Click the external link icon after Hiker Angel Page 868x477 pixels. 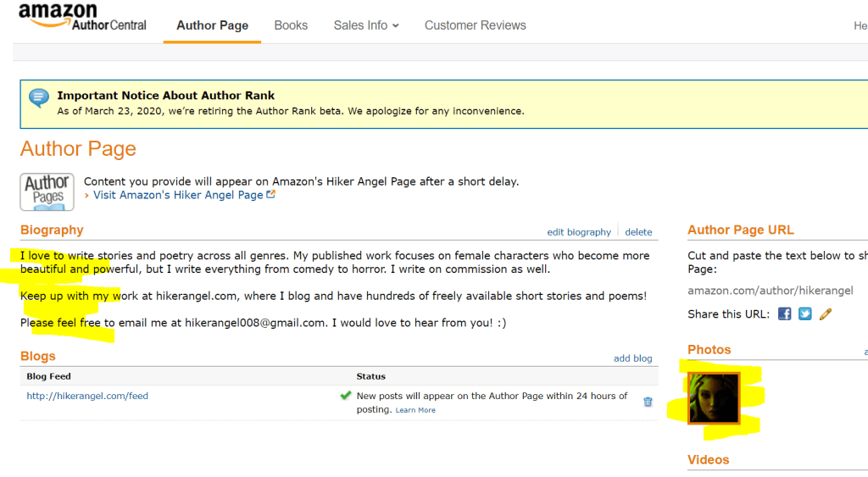click(271, 195)
